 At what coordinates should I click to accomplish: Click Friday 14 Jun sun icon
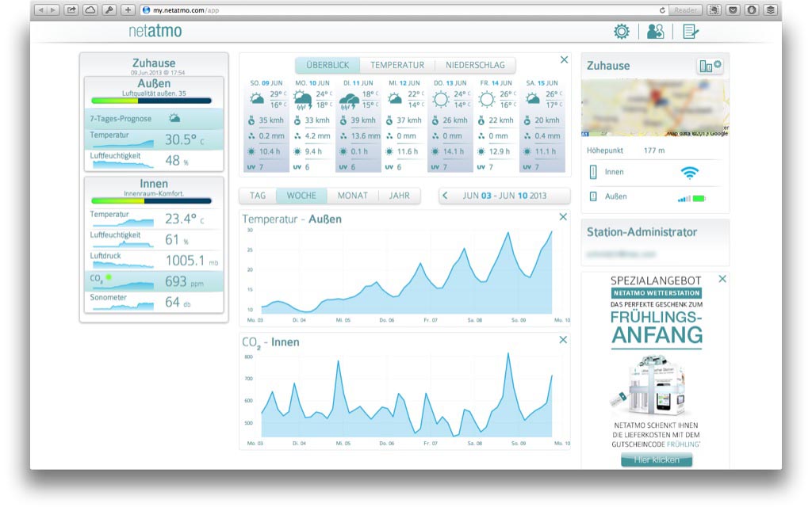[487, 99]
